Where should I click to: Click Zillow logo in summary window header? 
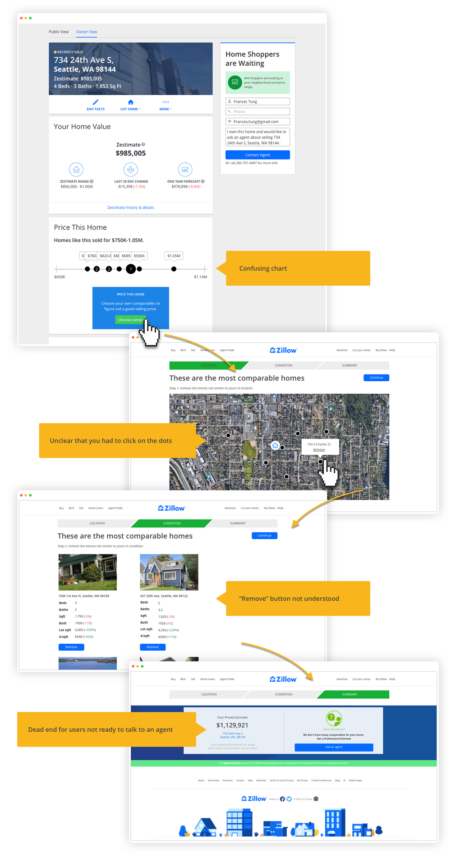pyautogui.click(x=283, y=679)
